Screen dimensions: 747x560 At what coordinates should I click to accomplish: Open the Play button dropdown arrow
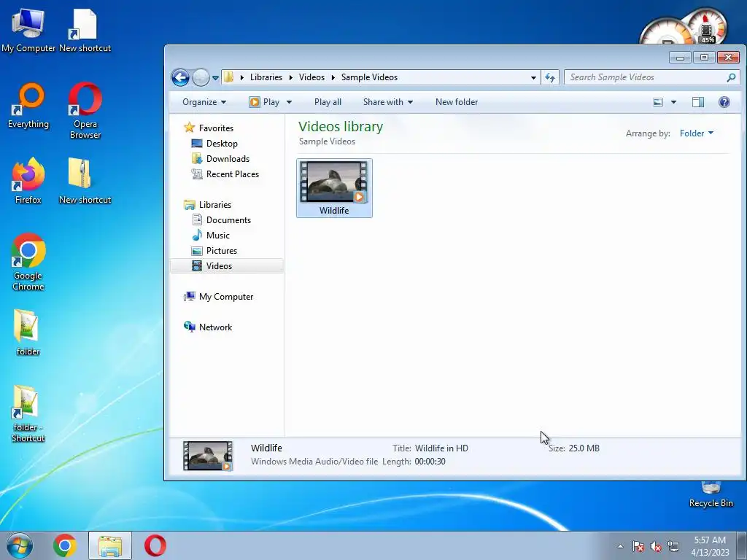(x=289, y=102)
